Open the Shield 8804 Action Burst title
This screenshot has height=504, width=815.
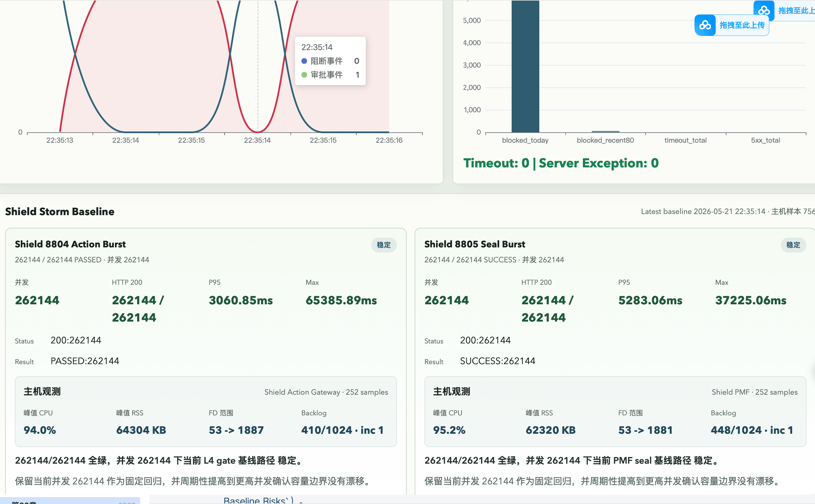[x=70, y=244]
